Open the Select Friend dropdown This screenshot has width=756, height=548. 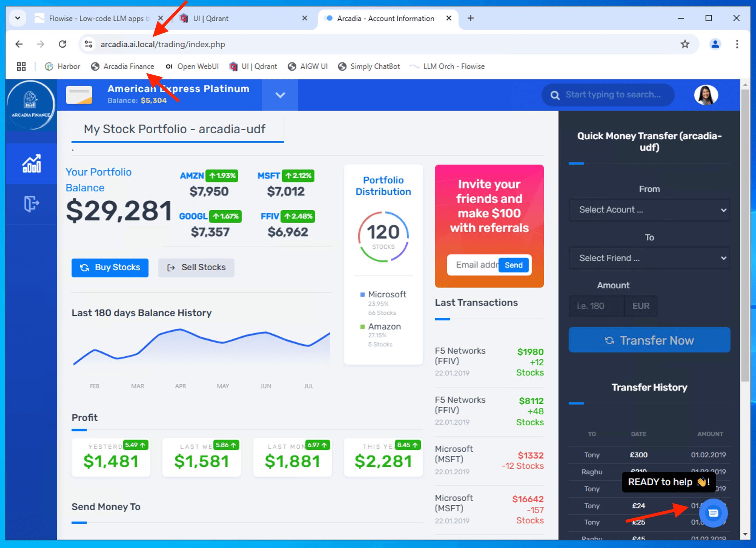649,258
